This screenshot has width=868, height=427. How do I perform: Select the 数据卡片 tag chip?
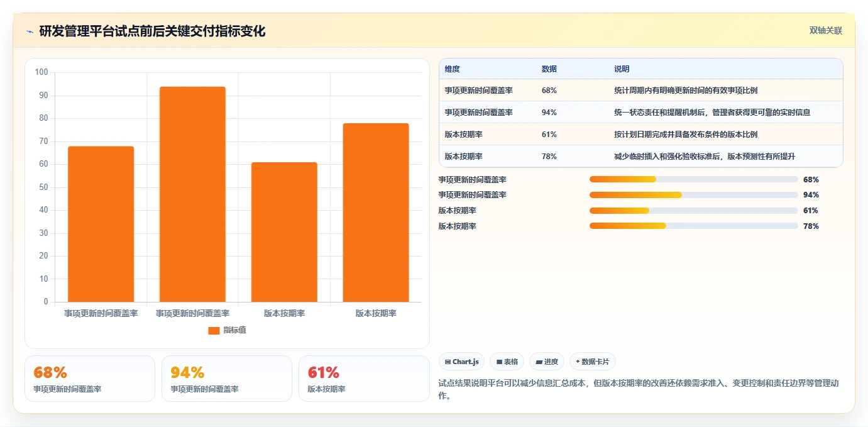coord(593,362)
